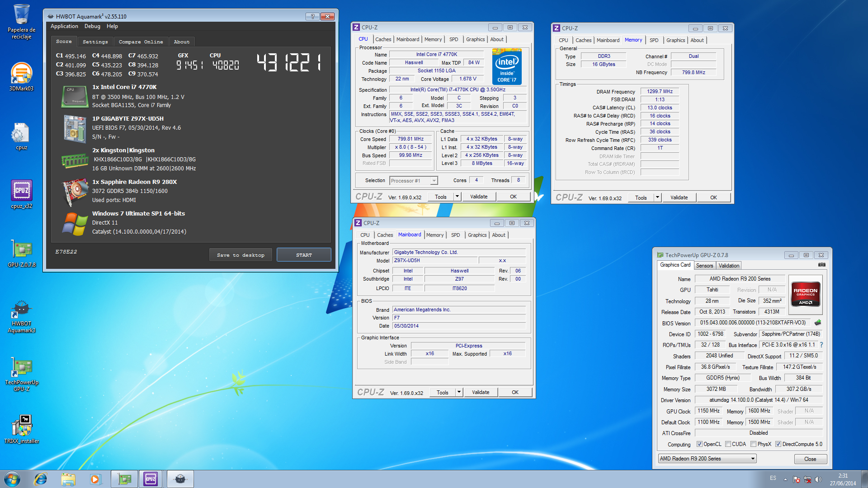Show hidden system tray icons arrow
Screen dimensions: 868x488
click(x=785, y=479)
